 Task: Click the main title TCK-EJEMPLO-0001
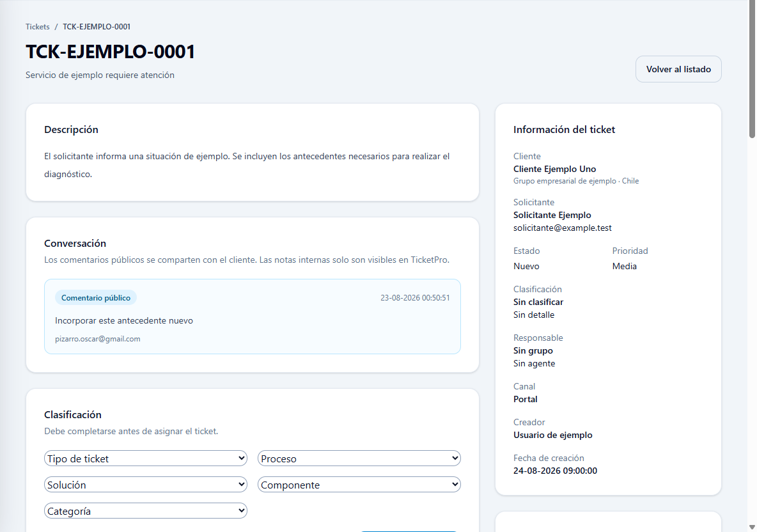(110, 52)
